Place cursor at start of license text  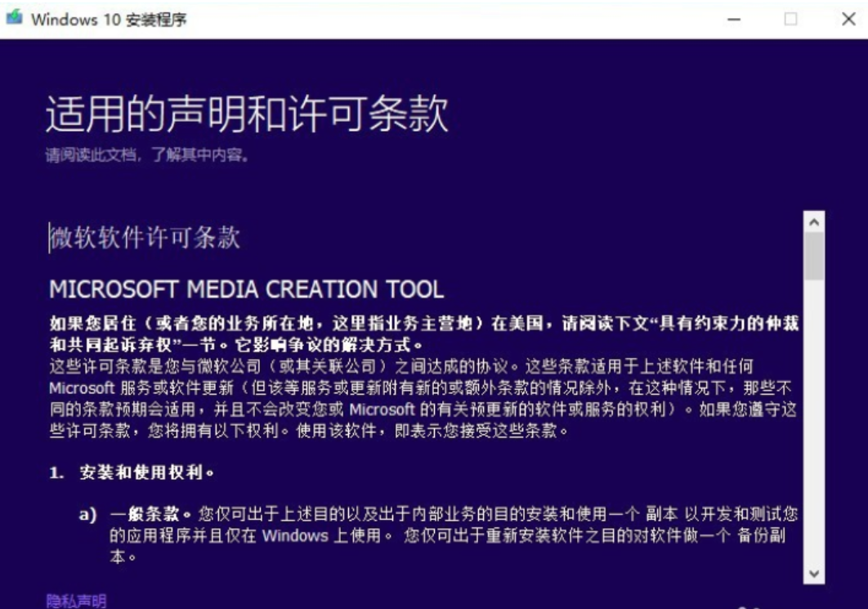point(51,238)
